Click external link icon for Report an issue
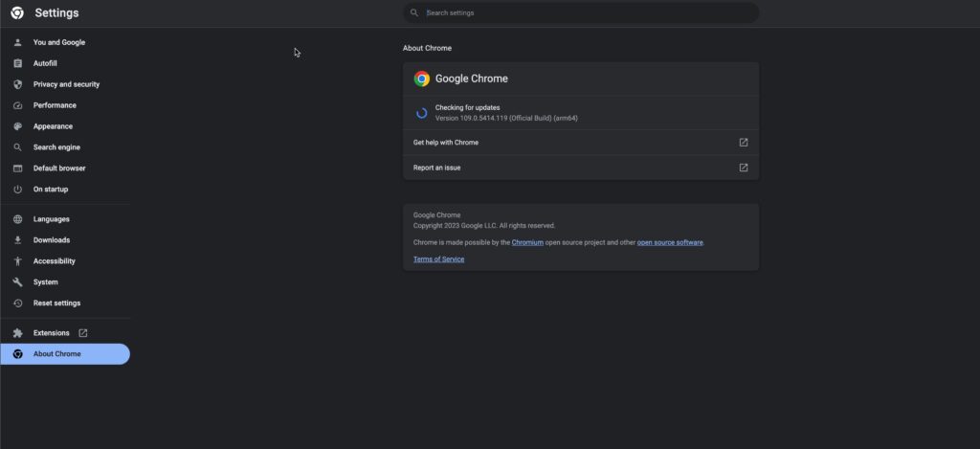The image size is (980, 449). click(743, 168)
